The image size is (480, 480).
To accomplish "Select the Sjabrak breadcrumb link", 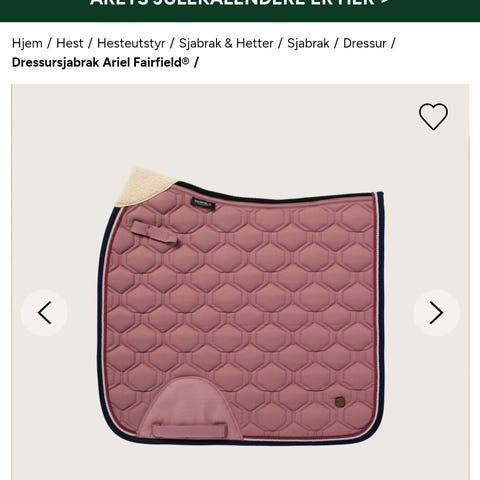I will 308,43.
